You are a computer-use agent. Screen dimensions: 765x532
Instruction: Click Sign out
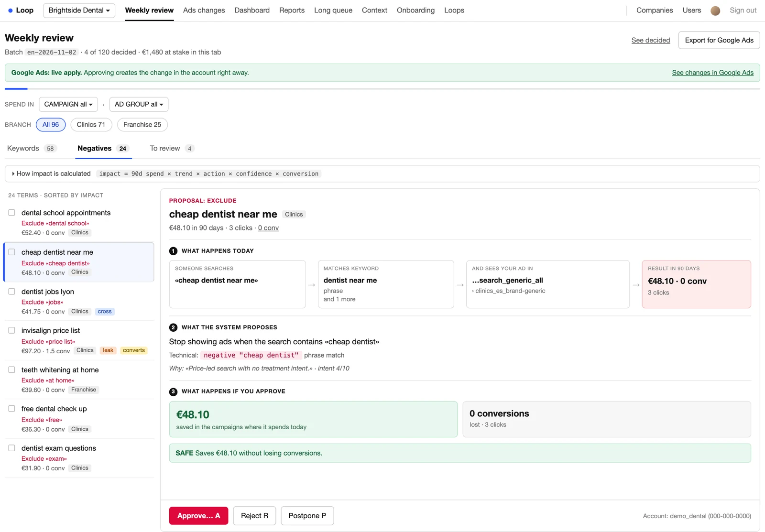click(743, 10)
